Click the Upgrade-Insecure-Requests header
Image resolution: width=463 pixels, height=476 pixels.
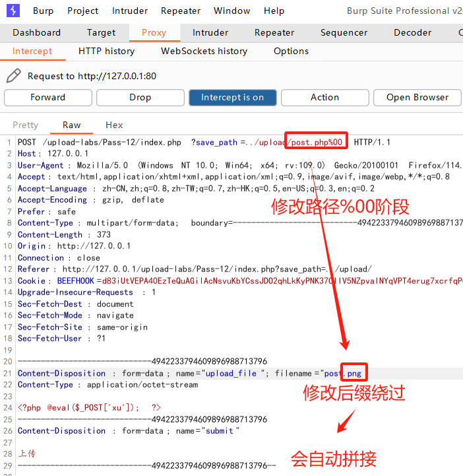coord(86,292)
